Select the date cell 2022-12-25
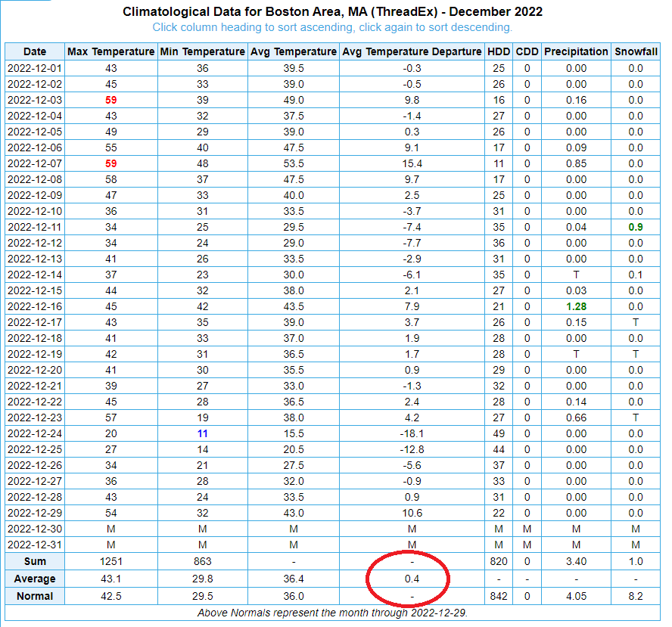The image size is (672, 627). tap(35, 449)
